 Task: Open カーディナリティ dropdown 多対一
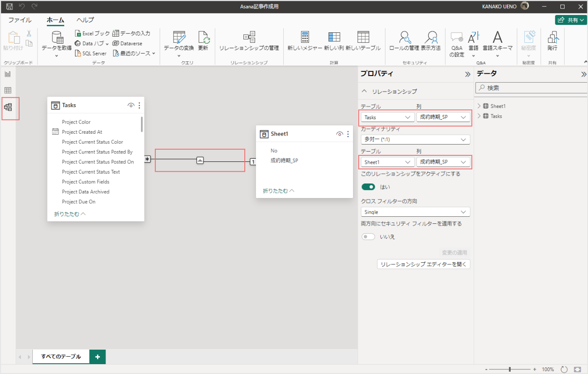point(415,139)
